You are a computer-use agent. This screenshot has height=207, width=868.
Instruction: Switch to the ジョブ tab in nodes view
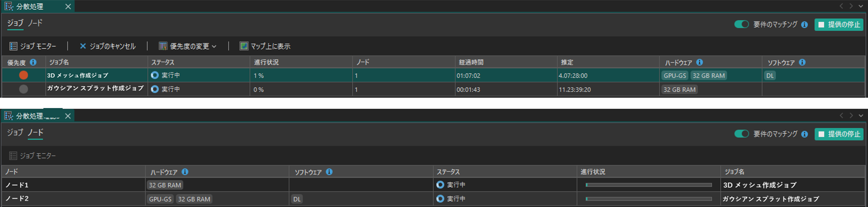[15, 132]
